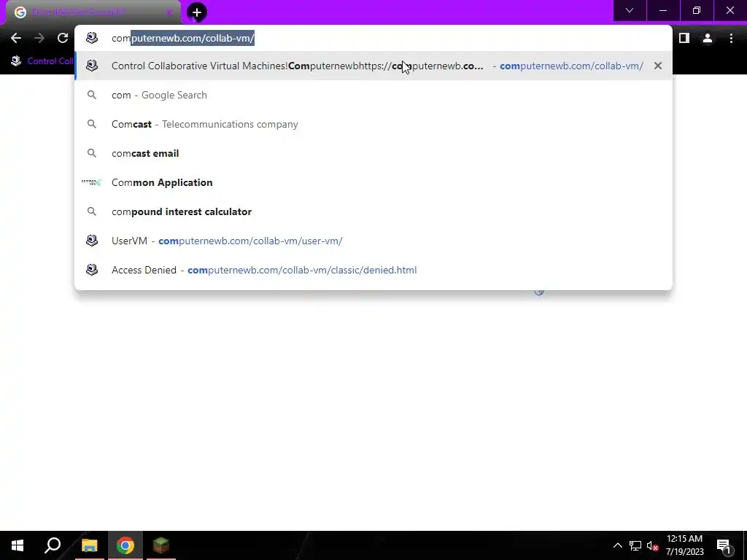This screenshot has height=560, width=747.
Task: Click the Control Coll bookmark
Action: tap(43, 61)
